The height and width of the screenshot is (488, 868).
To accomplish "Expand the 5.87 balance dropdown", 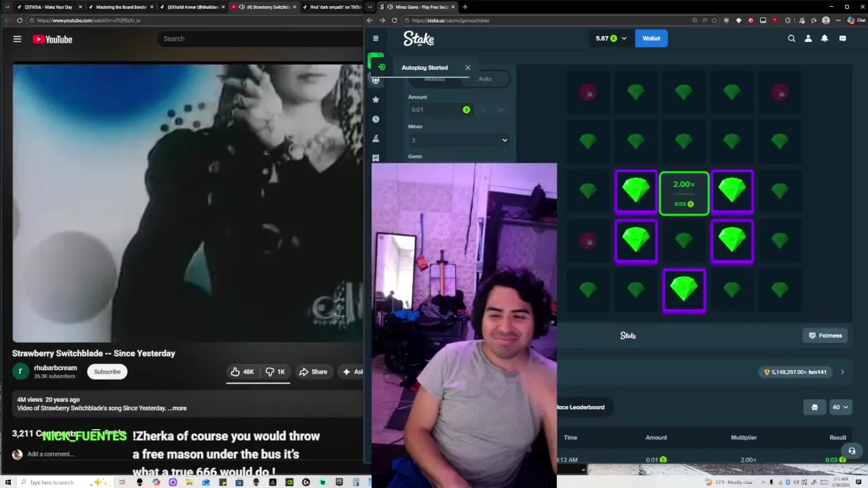I will tap(611, 39).
